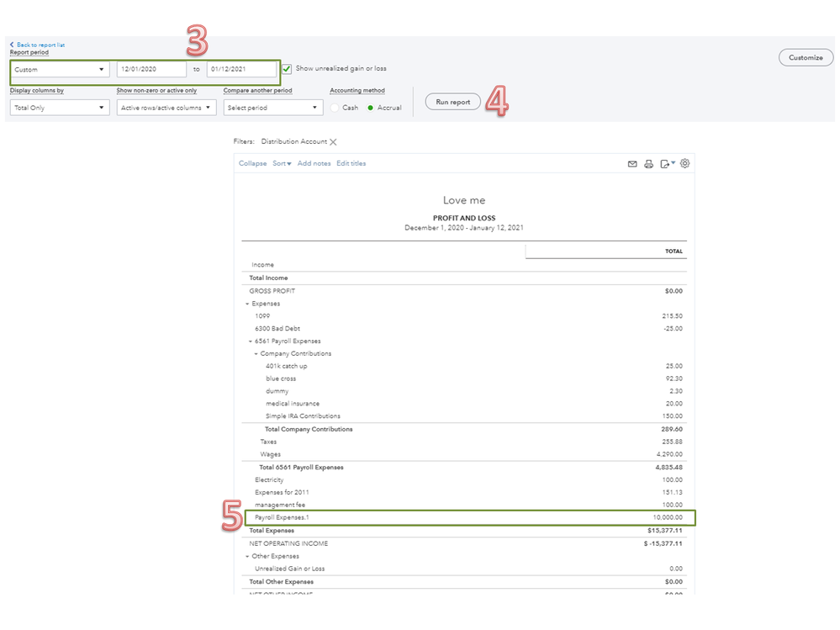The image size is (840, 630).
Task: Collapse the Company Contributions subgroup
Action: point(256,354)
